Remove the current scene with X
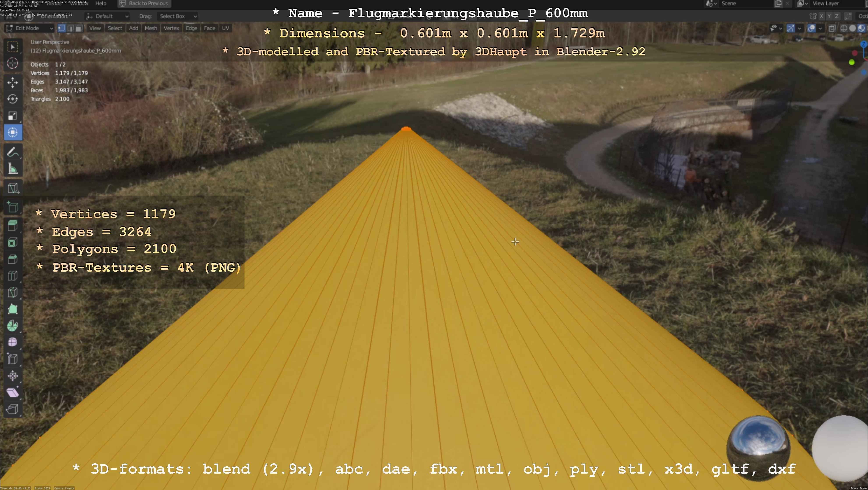This screenshot has height=490, width=868. [787, 3]
